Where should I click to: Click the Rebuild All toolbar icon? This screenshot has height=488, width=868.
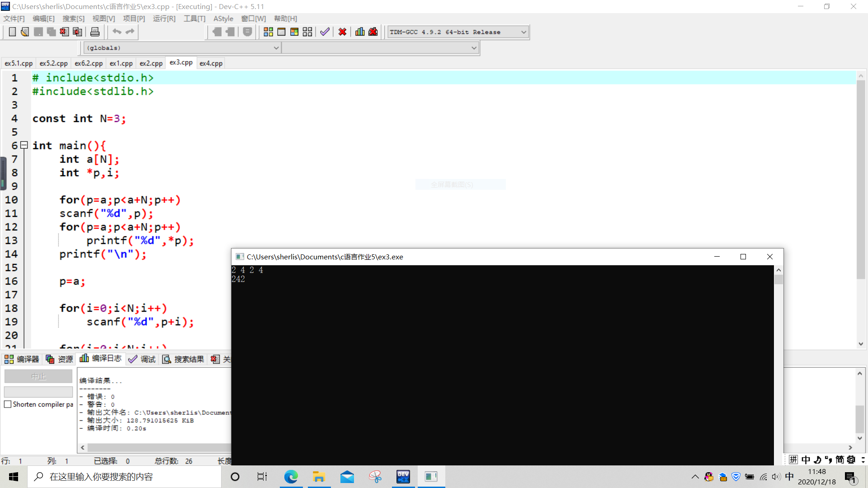307,32
